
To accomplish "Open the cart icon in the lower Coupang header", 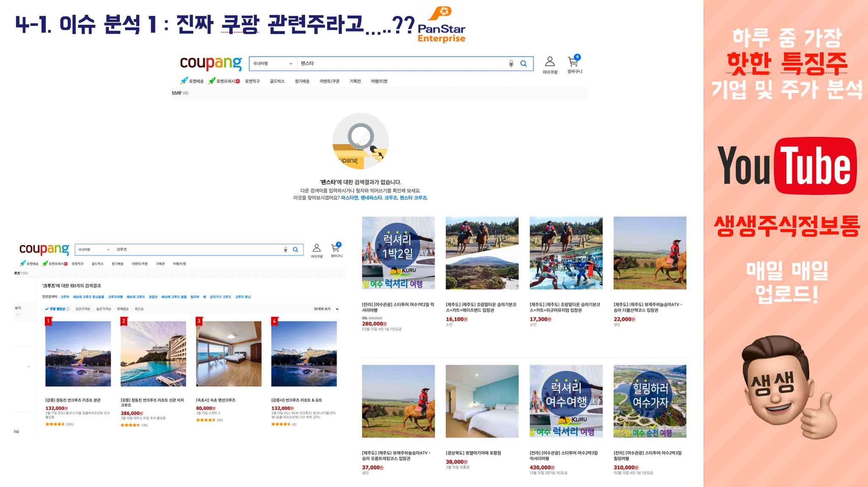I will pyautogui.click(x=336, y=248).
